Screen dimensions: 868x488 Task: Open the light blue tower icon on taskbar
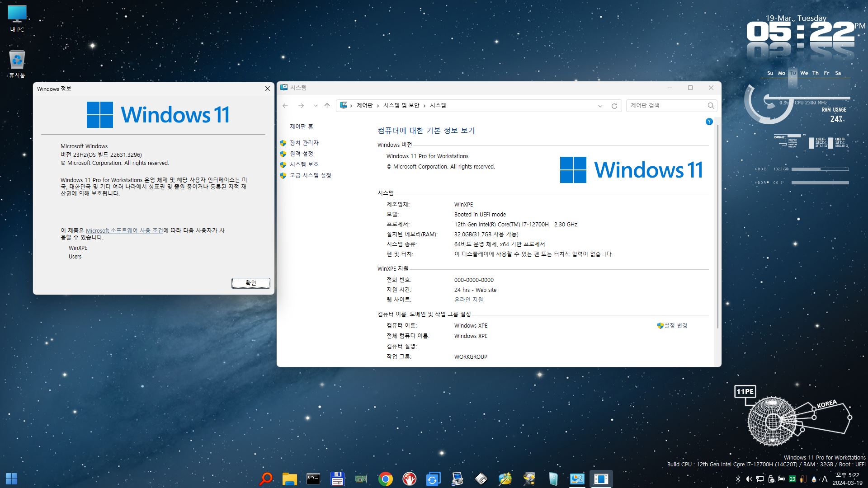click(553, 479)
